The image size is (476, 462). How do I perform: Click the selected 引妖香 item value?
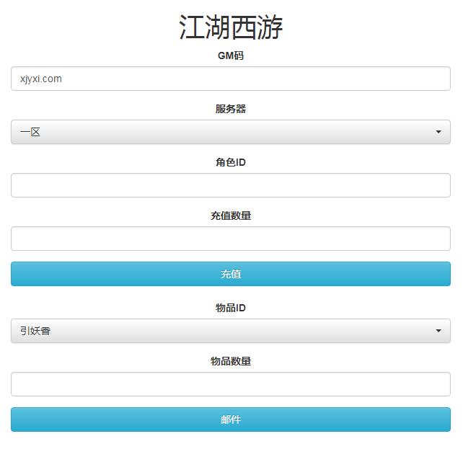(x=35, y=331)
